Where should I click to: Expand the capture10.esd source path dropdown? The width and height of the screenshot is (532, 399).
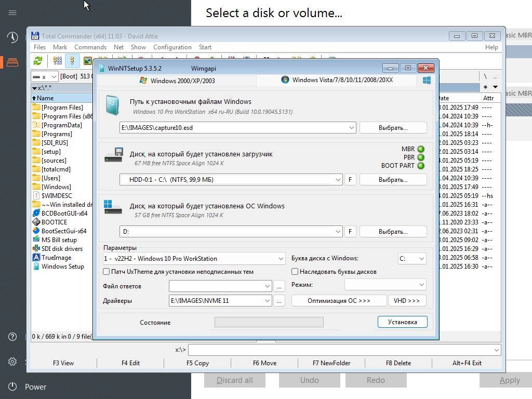(351, 128)
